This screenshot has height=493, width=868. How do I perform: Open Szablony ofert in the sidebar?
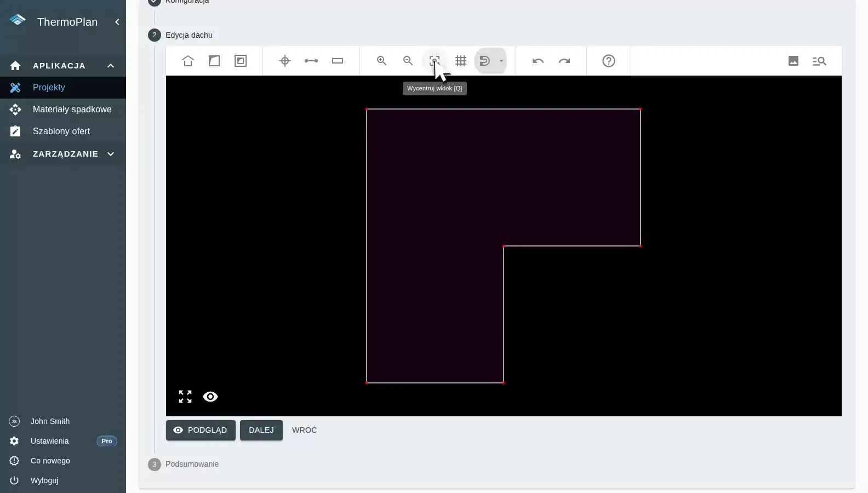coord(63,131)
